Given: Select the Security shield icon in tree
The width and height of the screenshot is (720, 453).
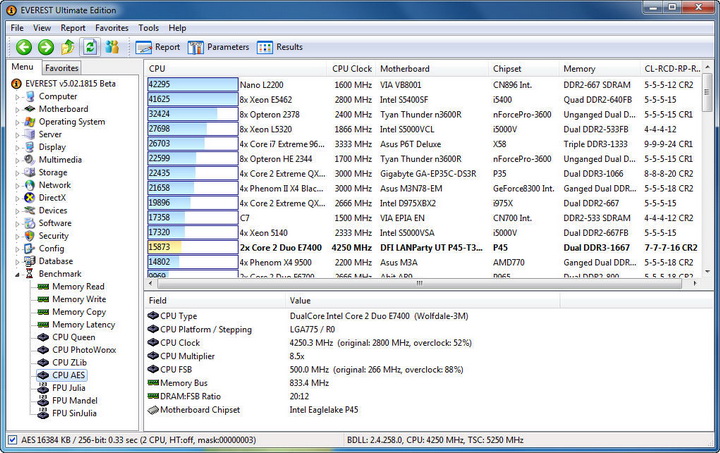Looking at the screenshot, I should click(x=29, y=236).
